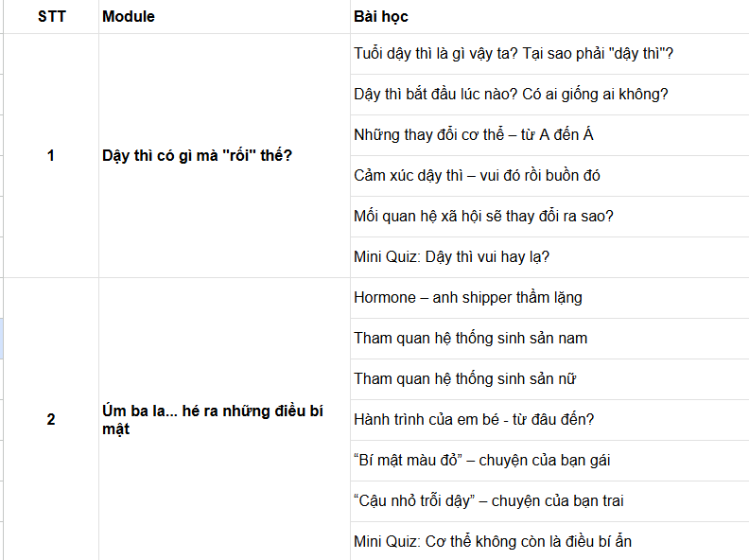Select the STT header cell

pos(51,17)
